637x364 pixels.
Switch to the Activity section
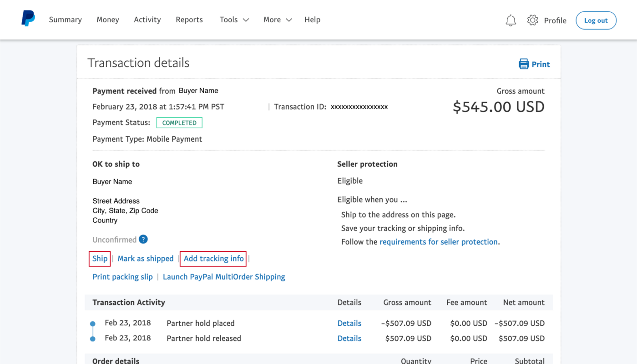pyautogui.click(x=147, y=20)
